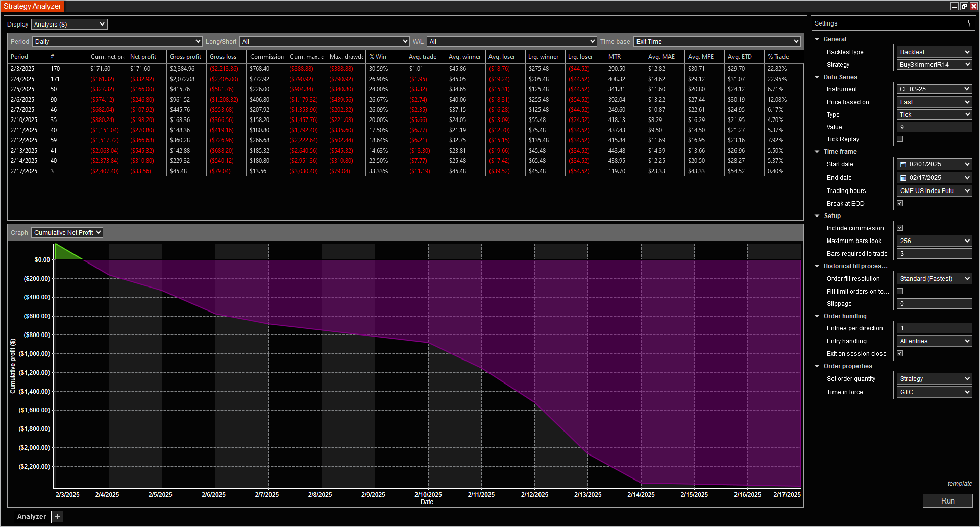Sort by the % Trade column header
The image size is (980, 527).
pyautogui.click(x=784, y=57)
